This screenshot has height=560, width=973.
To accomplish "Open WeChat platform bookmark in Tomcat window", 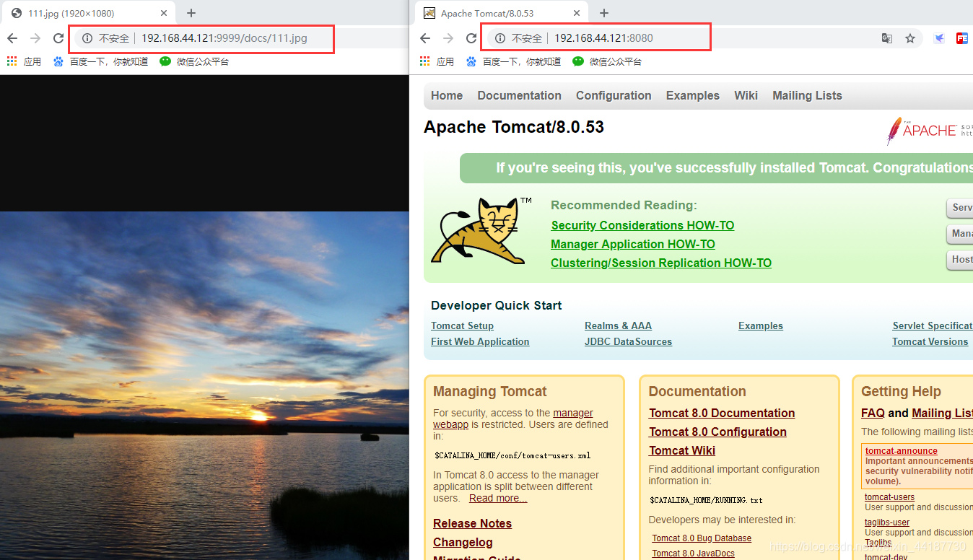I will pyautogui.click(x=607, y=61).
